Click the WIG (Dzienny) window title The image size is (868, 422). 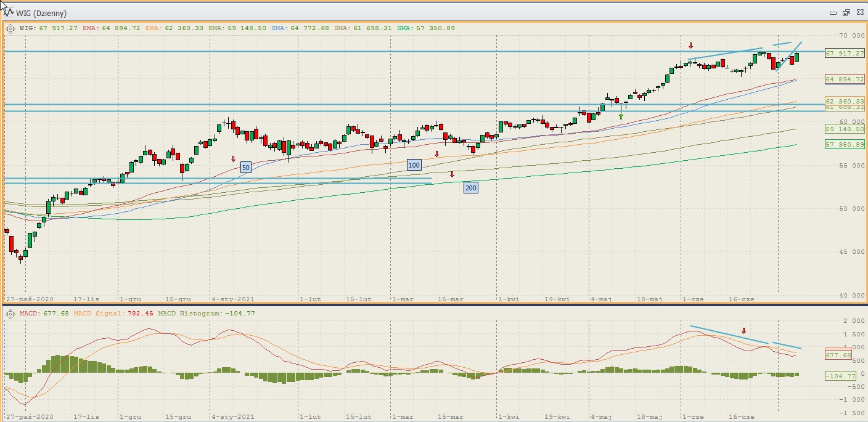[43, 13]
